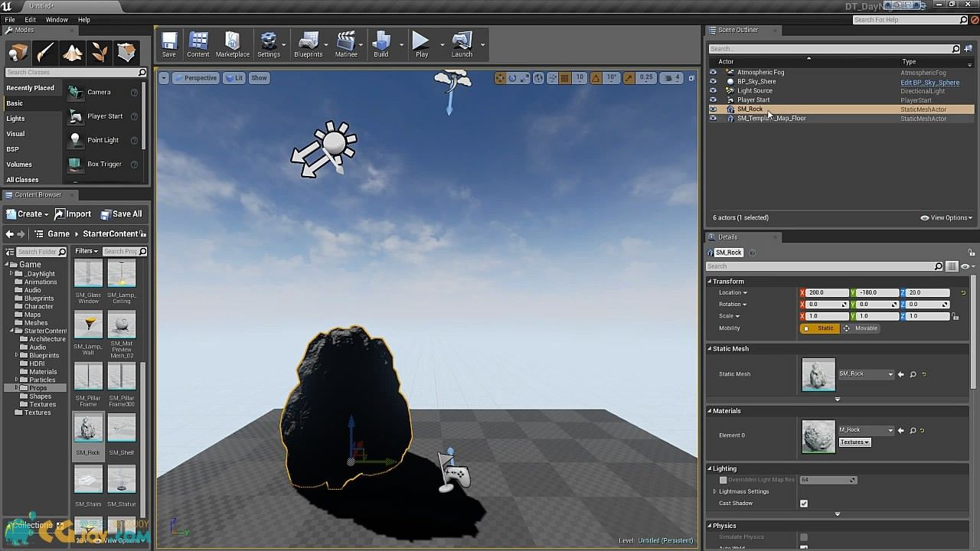Open the Blueprints toolbar icon
Screen dimensions: 980x551
click(309, 45)
